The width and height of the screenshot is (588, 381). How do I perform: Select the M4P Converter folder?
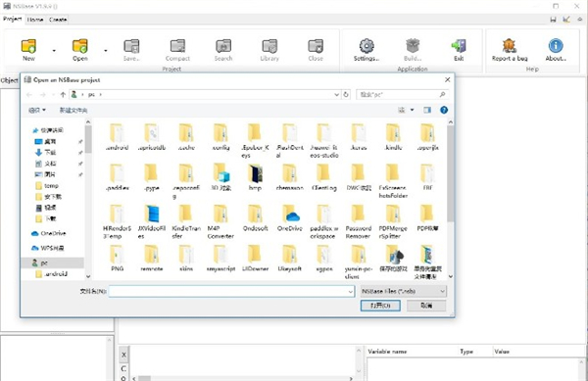[220, 221]
